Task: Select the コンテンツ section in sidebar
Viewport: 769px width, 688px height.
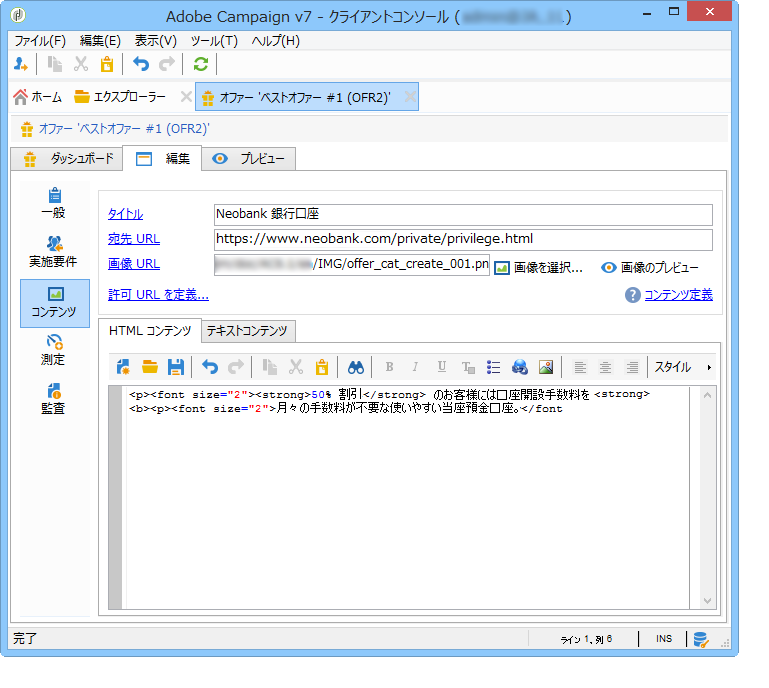Action: pyautogui.click(x=54, y=303)
